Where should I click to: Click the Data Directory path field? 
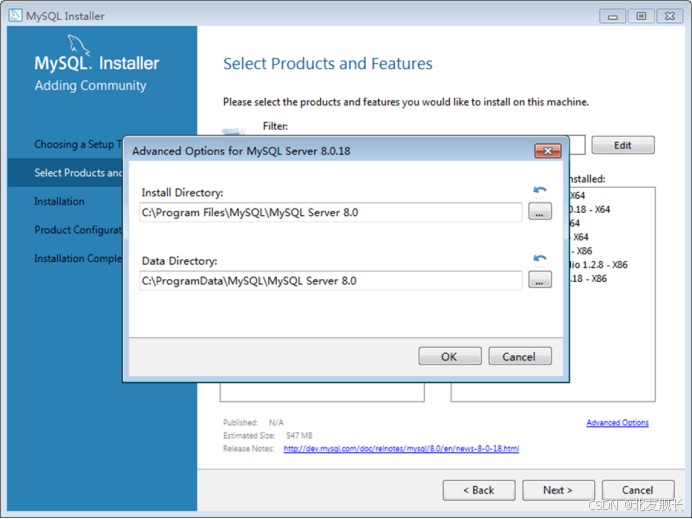point(331,281)
